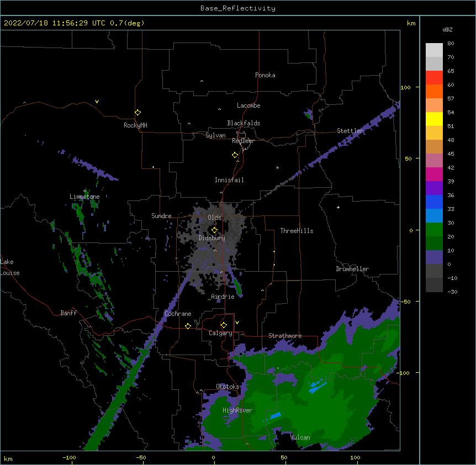
Task: Select the yellow 51–54 dBZ legend swatch
Action: click(x=434, y=119)
